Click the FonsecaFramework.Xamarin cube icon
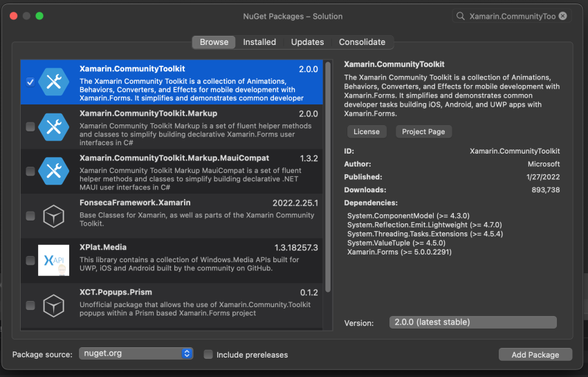The width and height of the screenshot is (588, 377). pos(53,216)
